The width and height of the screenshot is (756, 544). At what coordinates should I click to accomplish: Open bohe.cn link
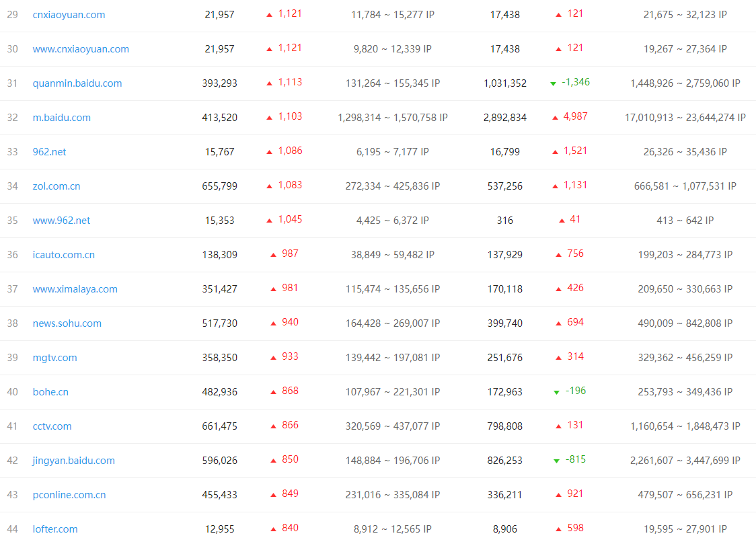(50, 392)
